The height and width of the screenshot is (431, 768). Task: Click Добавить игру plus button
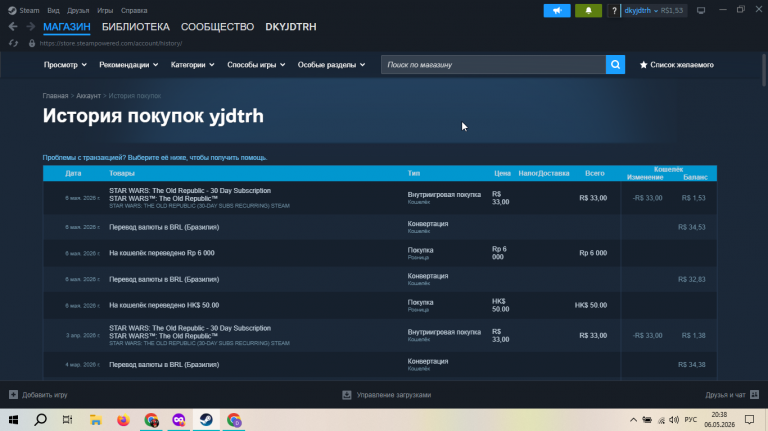click(38, 395)
